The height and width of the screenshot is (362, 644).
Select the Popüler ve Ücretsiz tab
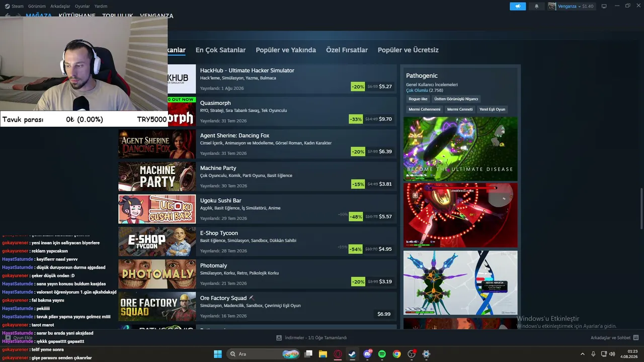click(x=408, y=50)
